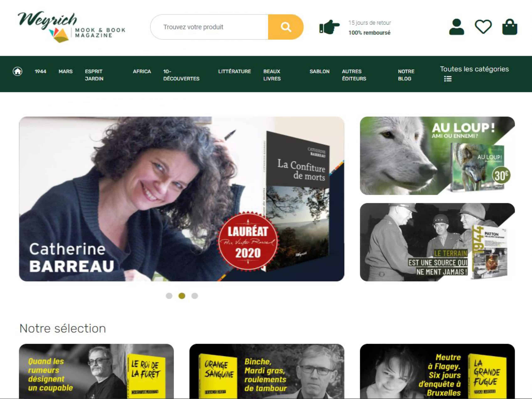Open the Littérature menu item
Screen dimensions: 532x399
point(234,71)
